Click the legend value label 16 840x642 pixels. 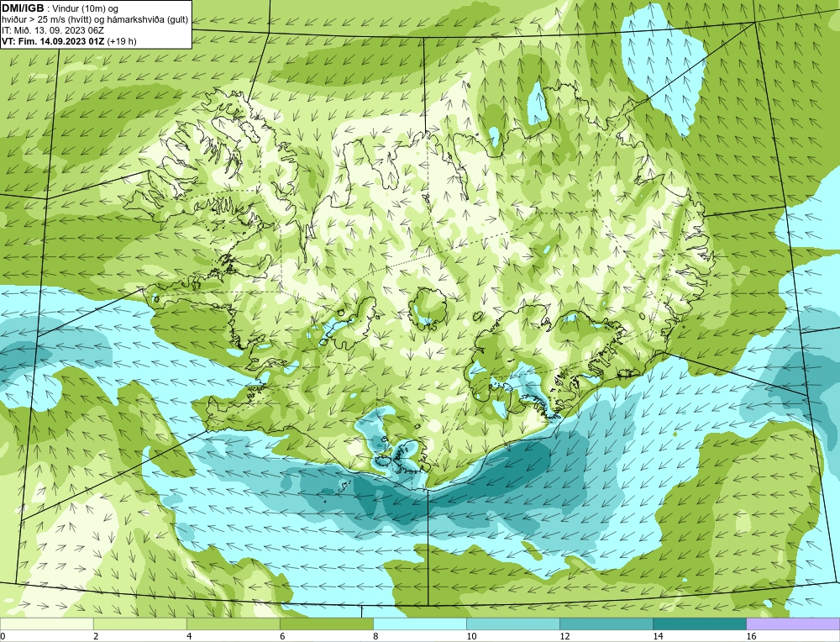point(751,636)
